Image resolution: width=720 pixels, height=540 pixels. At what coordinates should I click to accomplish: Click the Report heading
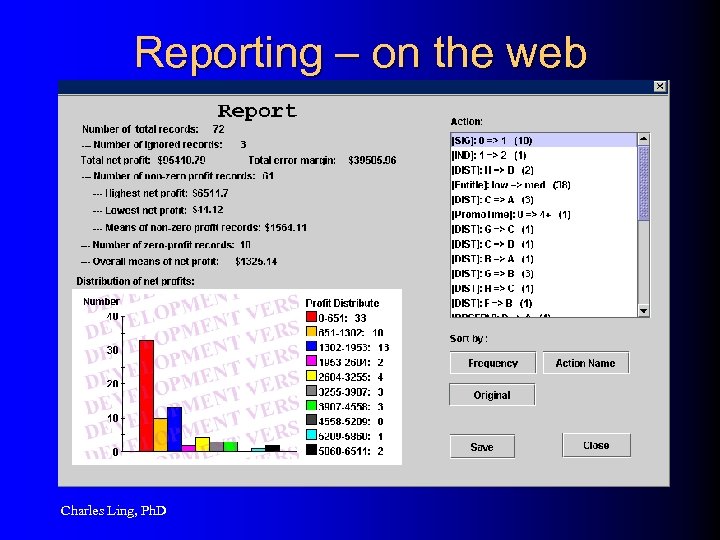click(x=257, y=111)
